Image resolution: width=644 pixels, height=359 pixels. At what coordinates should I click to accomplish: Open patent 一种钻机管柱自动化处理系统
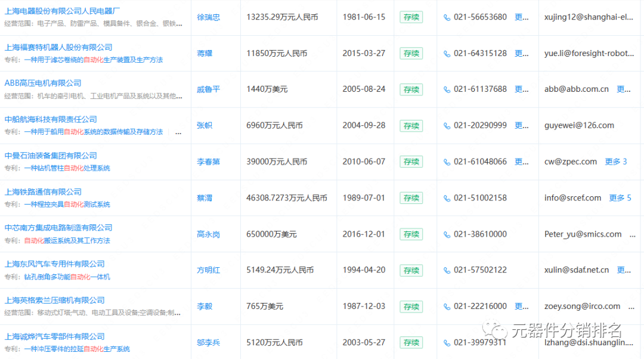(67, 168)
